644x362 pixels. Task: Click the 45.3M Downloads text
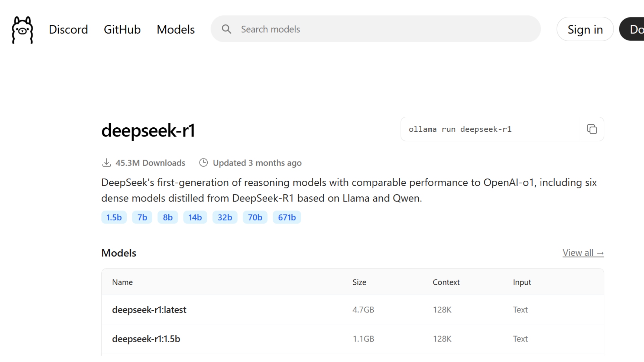[x=150, y=163]
